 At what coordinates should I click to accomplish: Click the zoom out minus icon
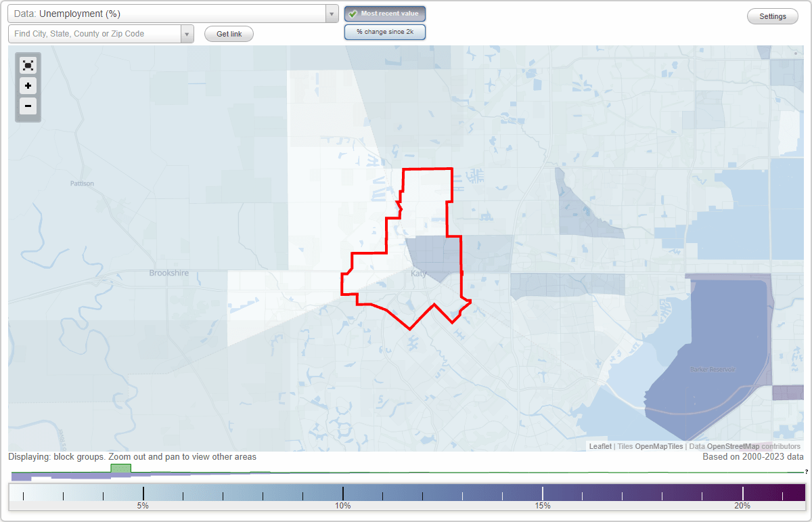tap(28, 106)
